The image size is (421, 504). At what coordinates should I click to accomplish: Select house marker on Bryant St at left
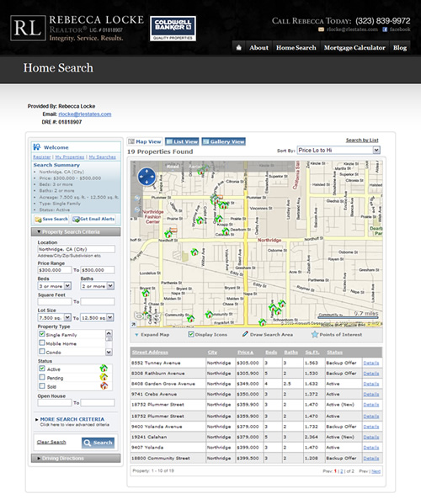coord(146,293)
